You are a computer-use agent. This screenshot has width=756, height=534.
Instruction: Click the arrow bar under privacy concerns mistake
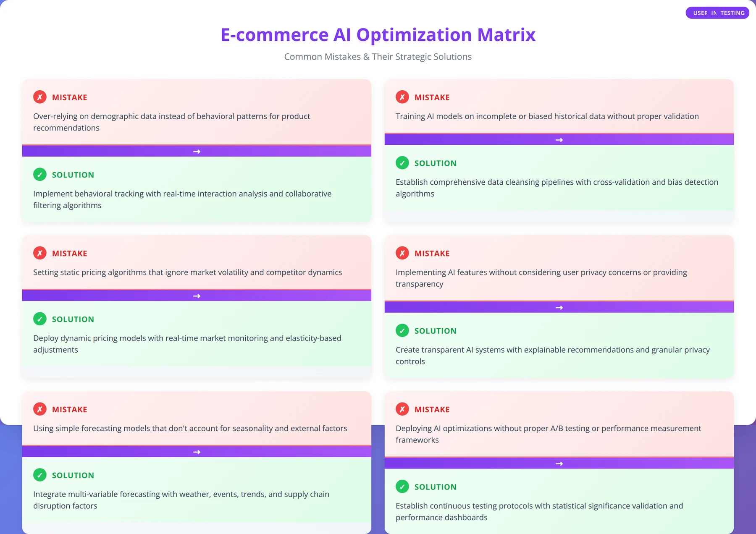559,307
